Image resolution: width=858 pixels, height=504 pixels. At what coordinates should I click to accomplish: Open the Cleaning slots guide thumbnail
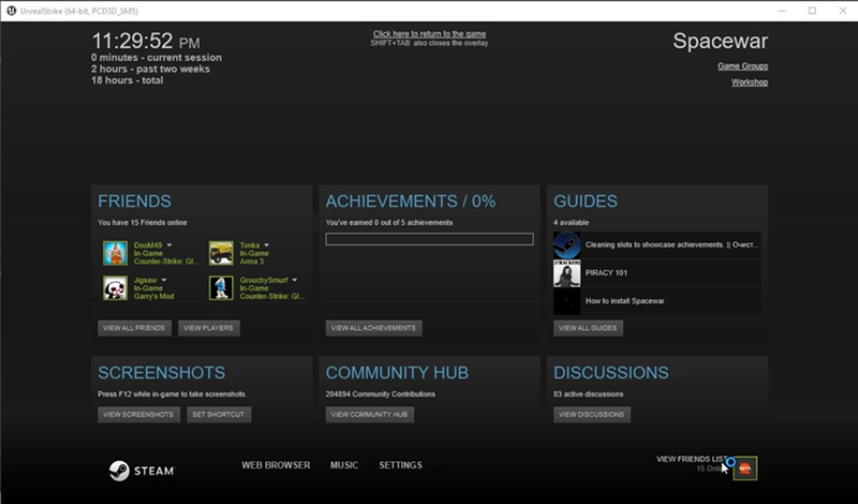(x=567, y=245)
